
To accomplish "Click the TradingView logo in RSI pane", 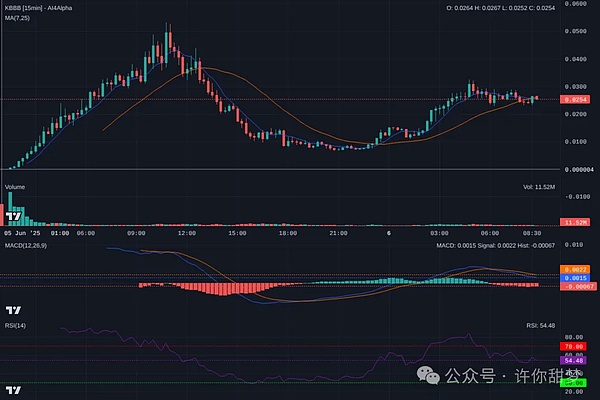I will coord(15,388).
